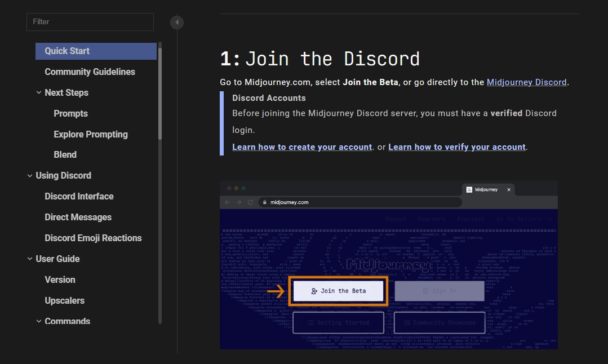Open the Commands section
This screenshot has height=364, width=608.
pos(67,321)
